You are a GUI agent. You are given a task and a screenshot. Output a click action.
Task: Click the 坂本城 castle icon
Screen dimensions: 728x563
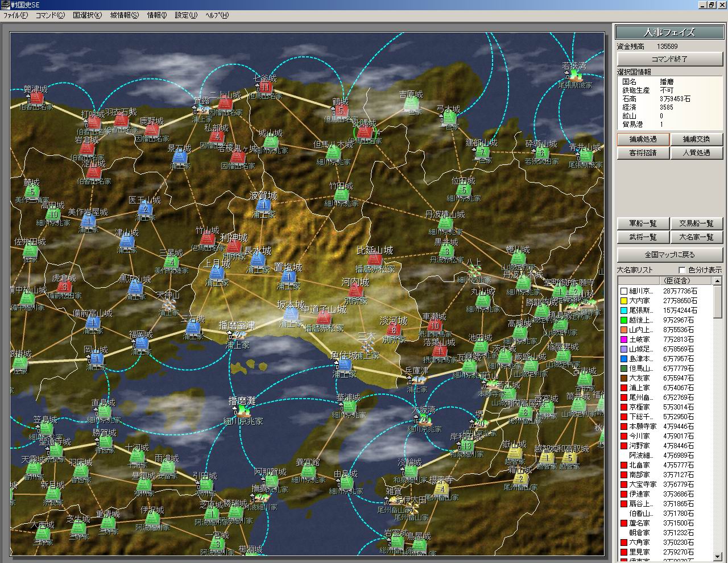pos(291,314)
